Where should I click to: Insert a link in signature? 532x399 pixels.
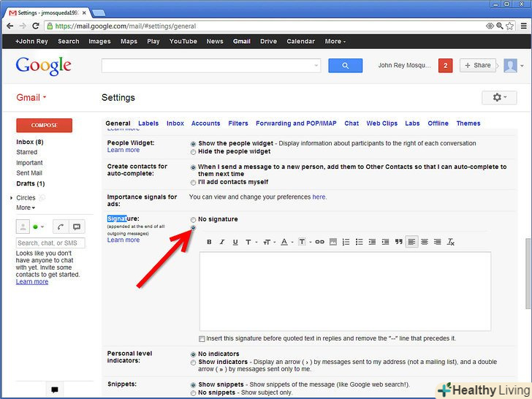319,242
